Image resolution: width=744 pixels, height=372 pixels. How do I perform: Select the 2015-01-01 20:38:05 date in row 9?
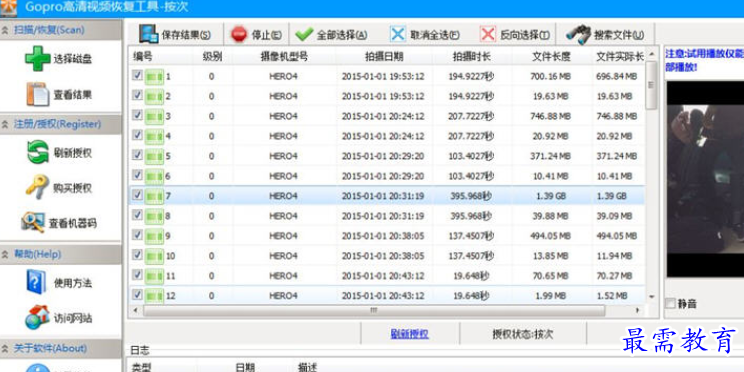click(383, 236)
